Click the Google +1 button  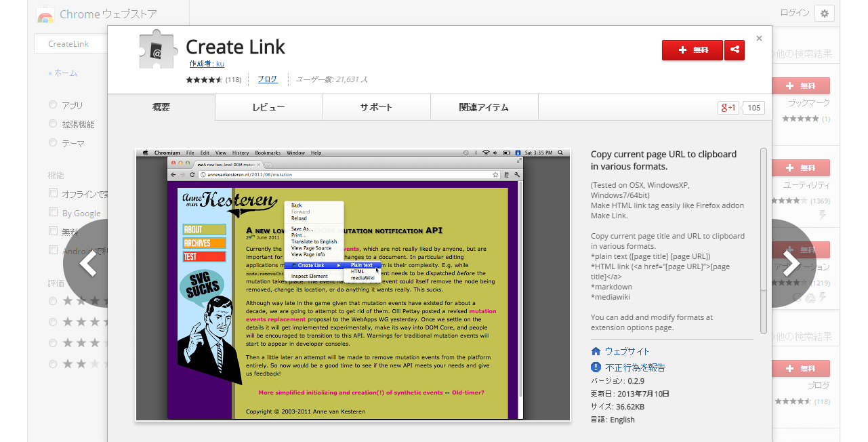[x=728, y=108]
